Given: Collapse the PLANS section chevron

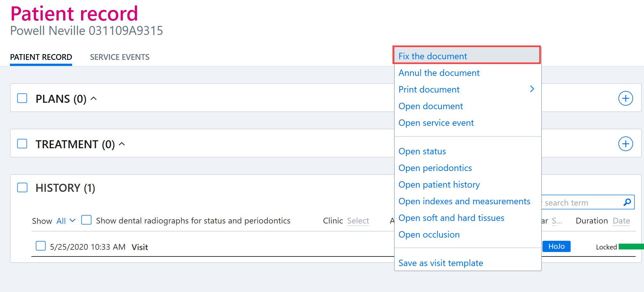Looking at the screenshot, I should tap(94, 98).
